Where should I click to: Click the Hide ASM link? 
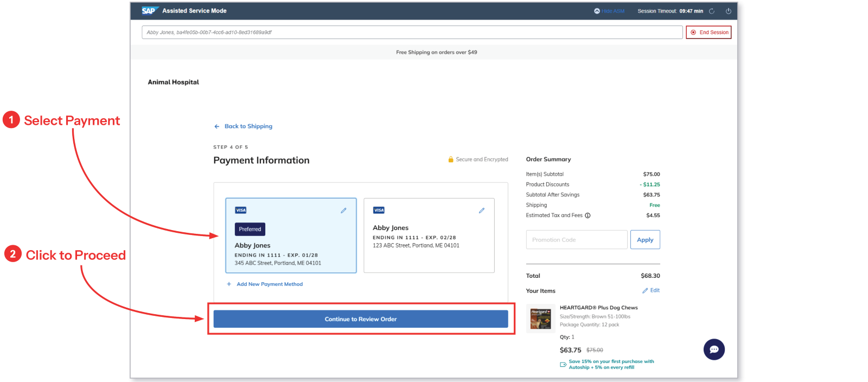point(612,11)
